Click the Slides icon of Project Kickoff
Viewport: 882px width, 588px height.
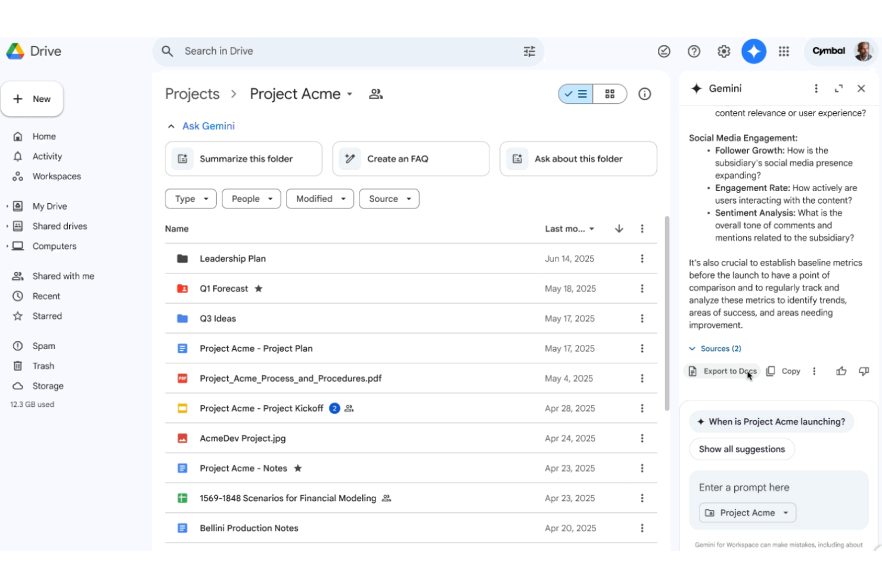182,408
